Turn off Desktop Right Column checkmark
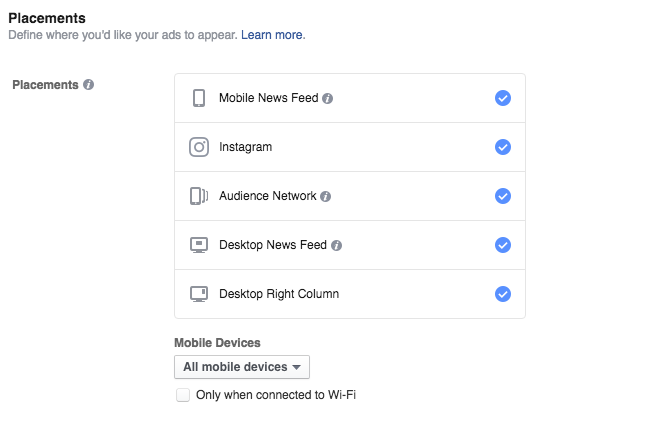Image resolution: width=664 pixels, height=444 pixels. pyautogui.click(x=503, y=294)
